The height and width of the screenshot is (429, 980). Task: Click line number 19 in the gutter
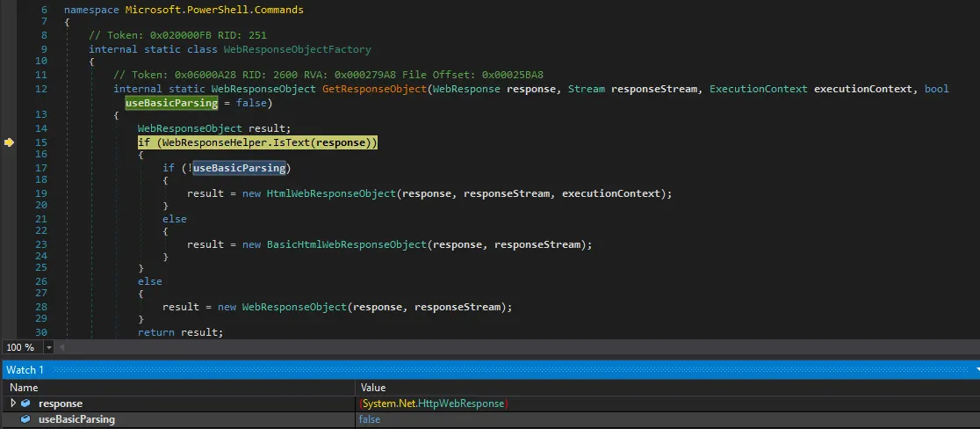pos(41,193)
